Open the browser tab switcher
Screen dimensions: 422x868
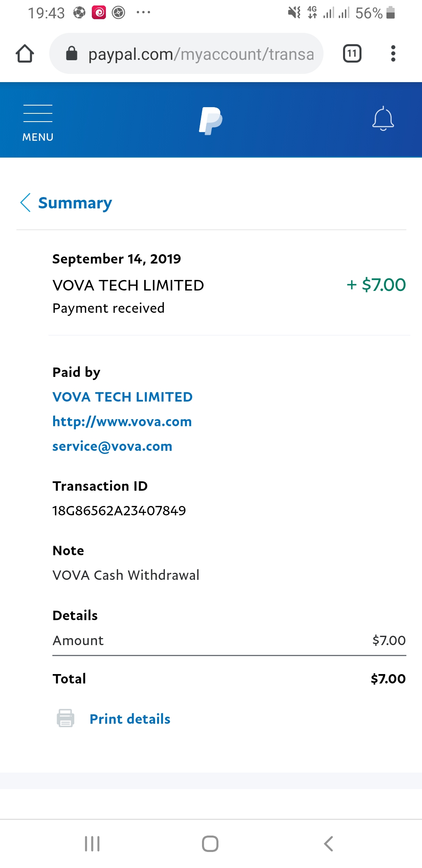pos(352,54)
